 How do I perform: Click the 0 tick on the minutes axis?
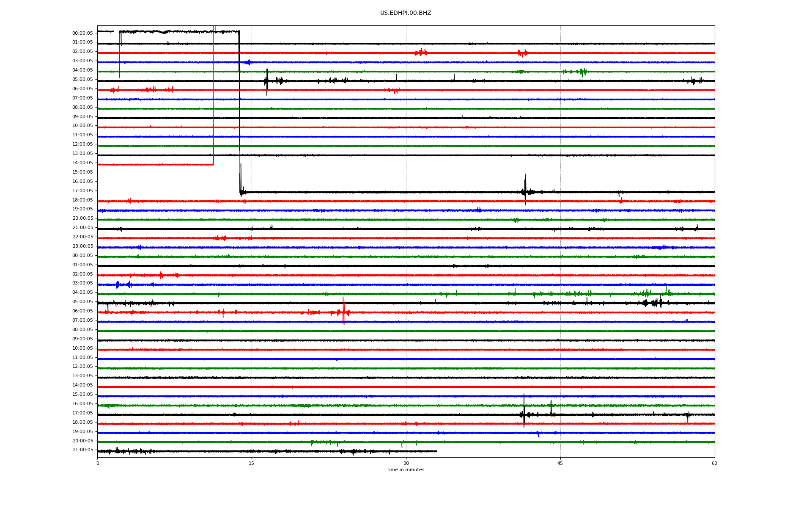click(x=98, y=463)
